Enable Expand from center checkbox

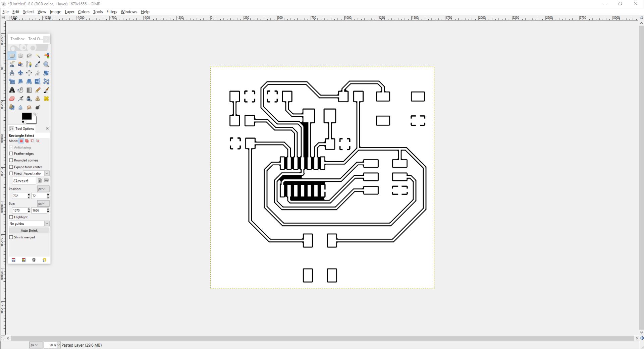pyautogui.click(x=11, y=167)
